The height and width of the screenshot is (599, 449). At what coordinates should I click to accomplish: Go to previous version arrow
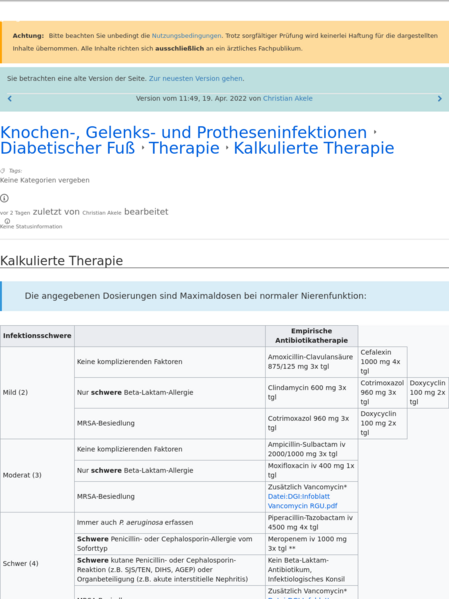click(10, 99)
